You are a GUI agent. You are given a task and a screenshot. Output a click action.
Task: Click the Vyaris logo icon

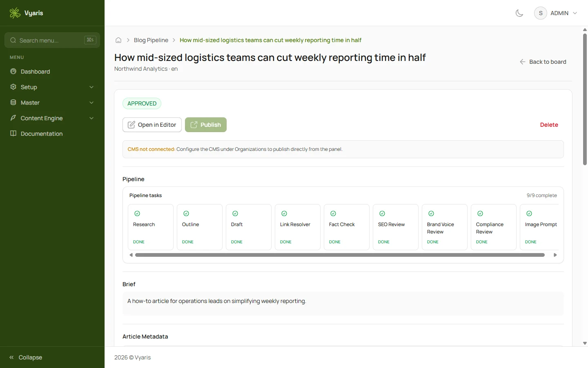pyautogui.click(x=15, y=13)
